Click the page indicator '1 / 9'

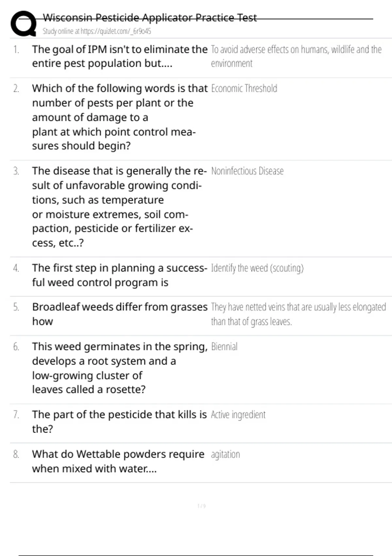(202, 506)
